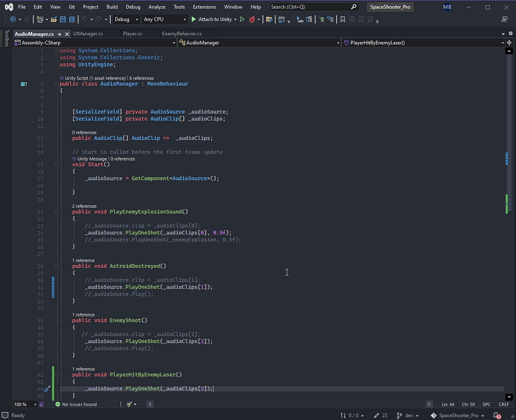Open the Toolbox side panel

[x=6, y=39]
